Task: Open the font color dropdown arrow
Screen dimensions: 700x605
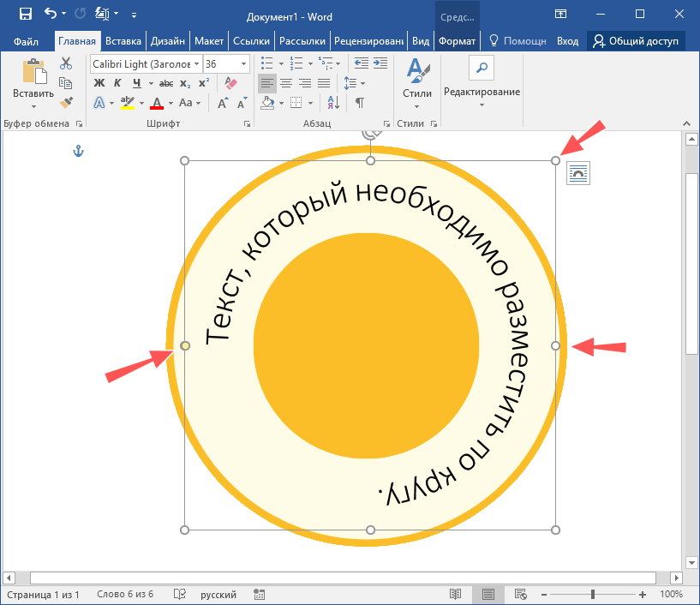Action: tap(171, 103)
